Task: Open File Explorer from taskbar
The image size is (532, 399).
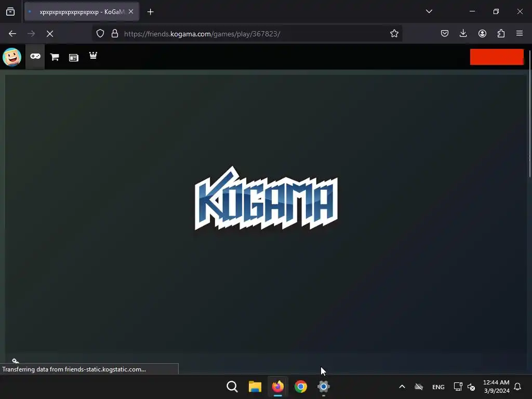Action: (x=255, y=387)
